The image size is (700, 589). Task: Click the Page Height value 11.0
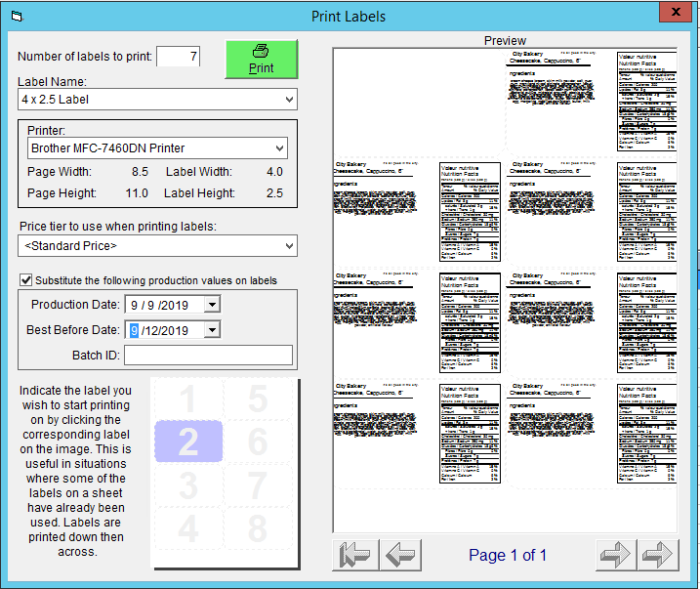[x=137, y=192]
